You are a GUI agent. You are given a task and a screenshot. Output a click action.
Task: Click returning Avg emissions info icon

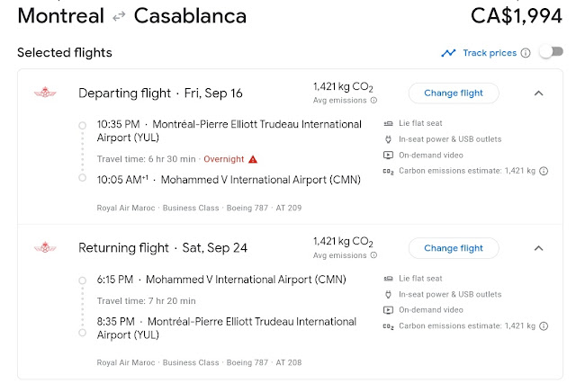[373, 255]
